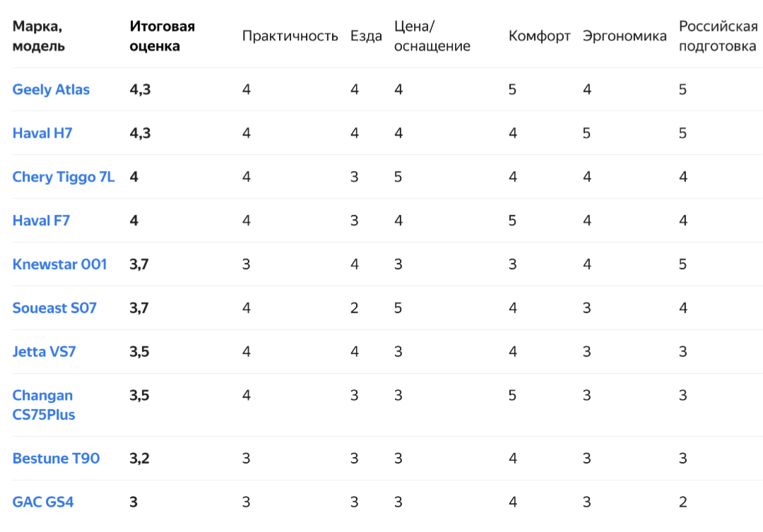Click the Цена/оснащение column header
This screenshot has width=763, height=532.
[432, 36]
